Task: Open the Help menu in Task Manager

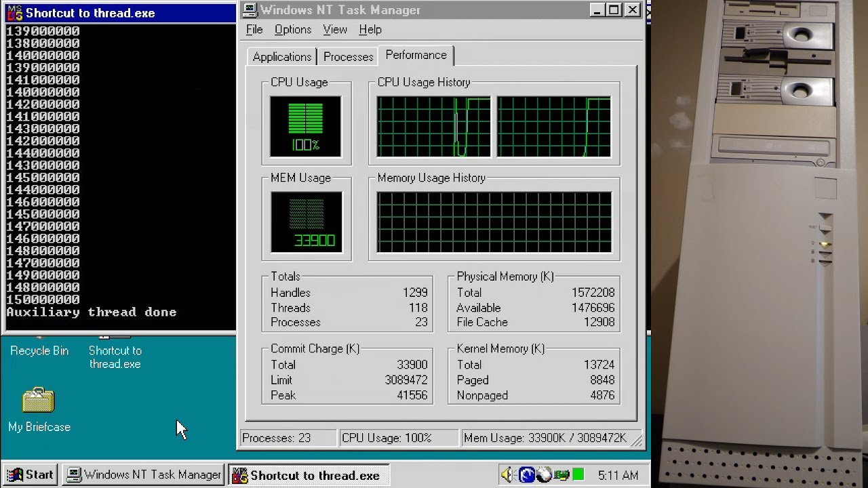Action: pyautogui.click(x=370, y=30)
